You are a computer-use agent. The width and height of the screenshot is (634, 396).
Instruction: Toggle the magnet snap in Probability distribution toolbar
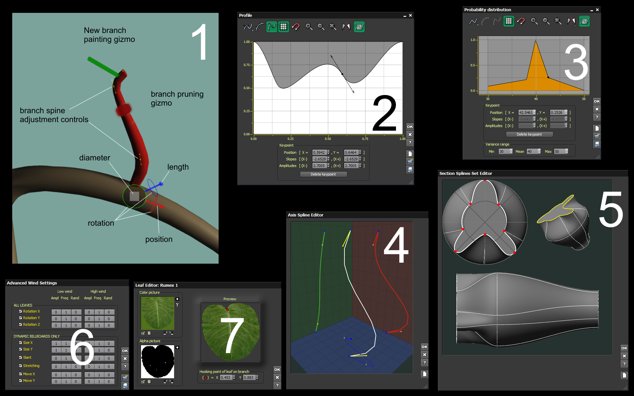(521, 21)
